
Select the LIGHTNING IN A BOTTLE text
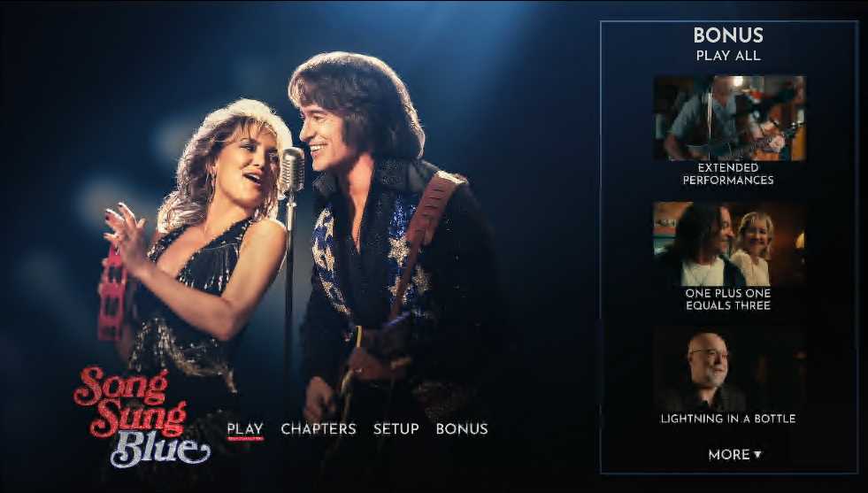728,419
